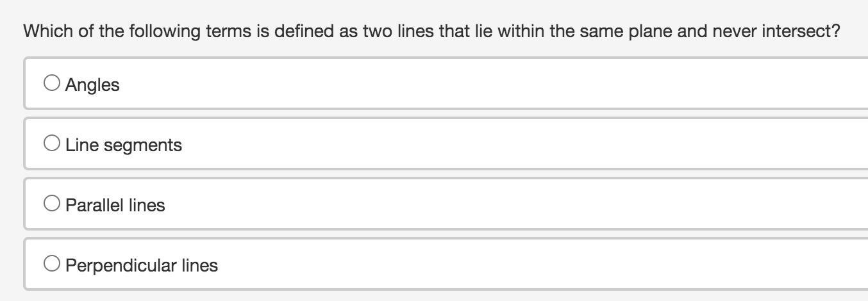Click the 'Line segments' answer label text
Screen dimensions: 868x301
click(124, 145)
